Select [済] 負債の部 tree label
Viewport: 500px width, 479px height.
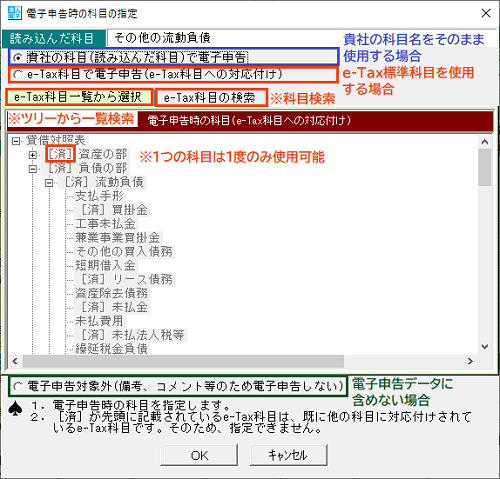85,168
